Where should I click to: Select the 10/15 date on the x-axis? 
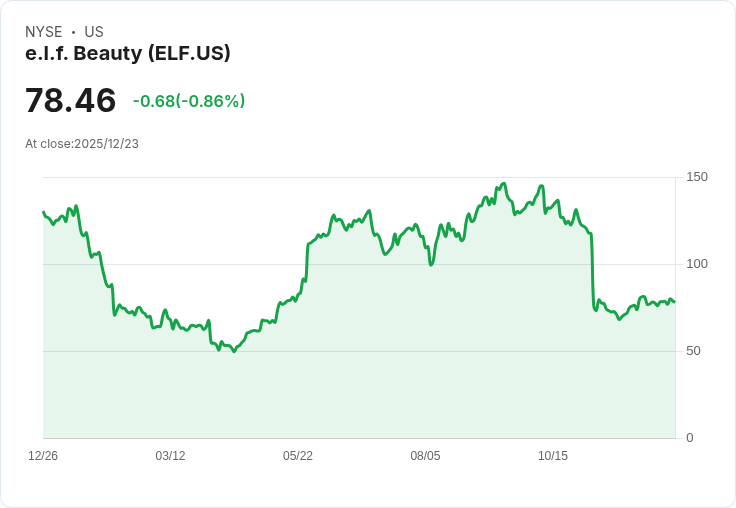tap(552, 455)
